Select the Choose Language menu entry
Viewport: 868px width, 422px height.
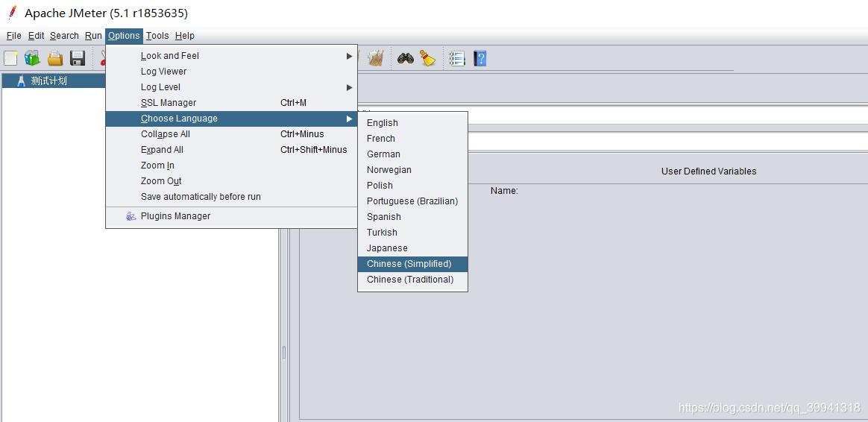231,119
